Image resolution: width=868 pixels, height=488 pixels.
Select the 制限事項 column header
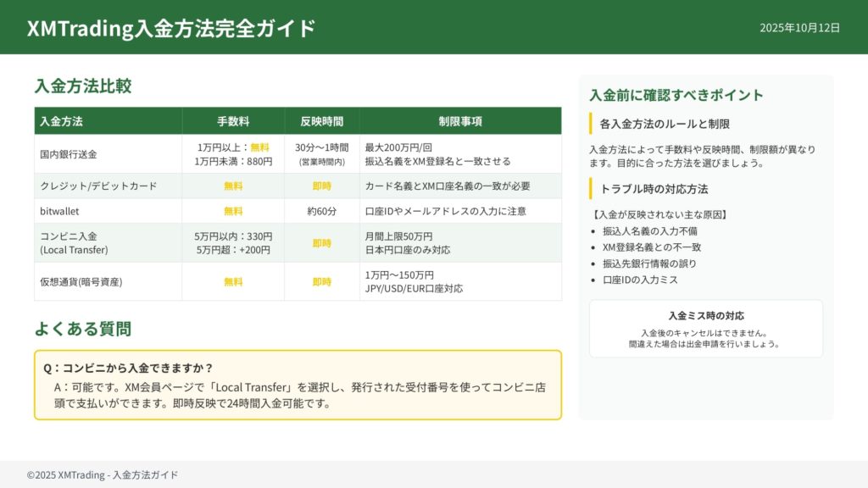pyautogui.click(x=460, y=121)
